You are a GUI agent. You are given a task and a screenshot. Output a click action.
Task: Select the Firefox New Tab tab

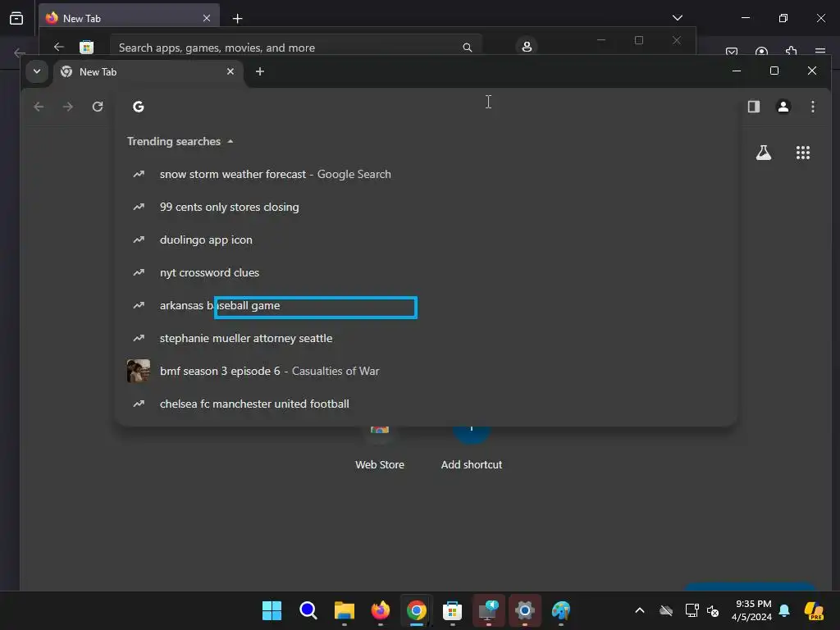(x=129, y=18)
